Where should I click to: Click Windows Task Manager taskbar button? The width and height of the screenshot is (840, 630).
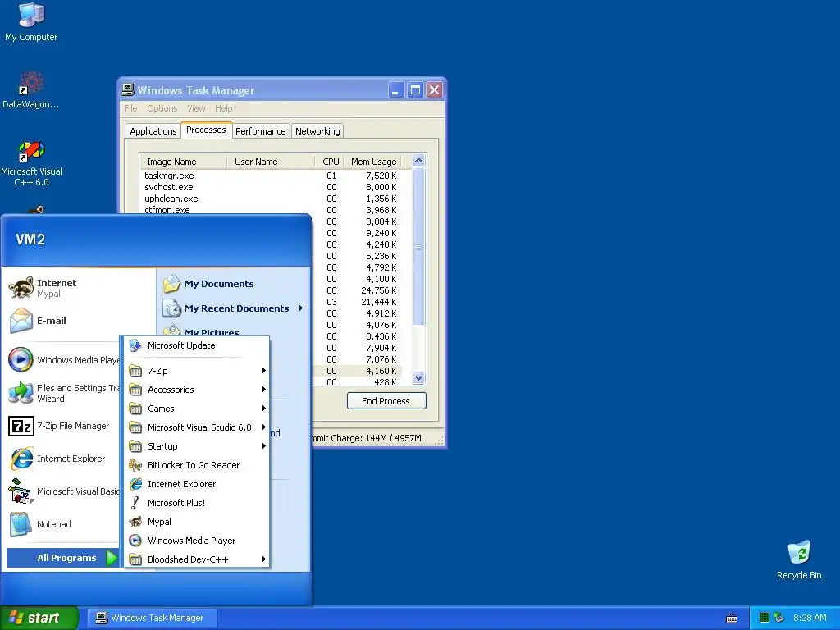pos(152,618)
